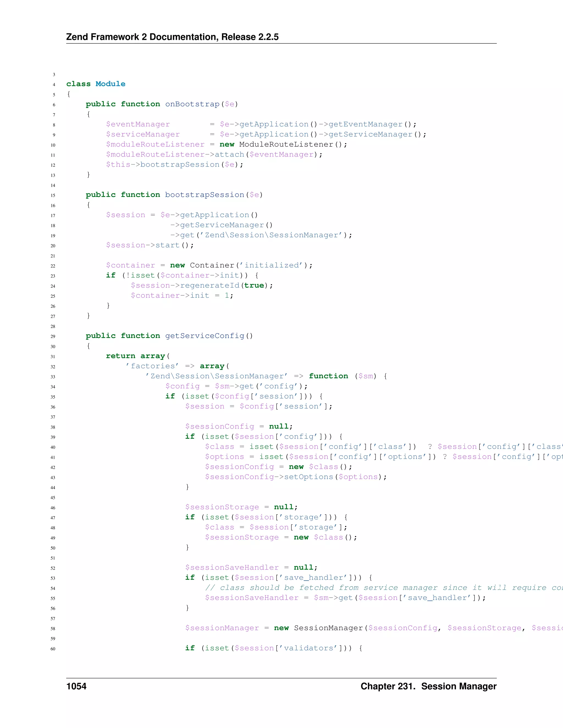
Task: Click "'Zend\Session\SessionManager' => function ($sm) {" on line 33
Action: pos(266,376)
